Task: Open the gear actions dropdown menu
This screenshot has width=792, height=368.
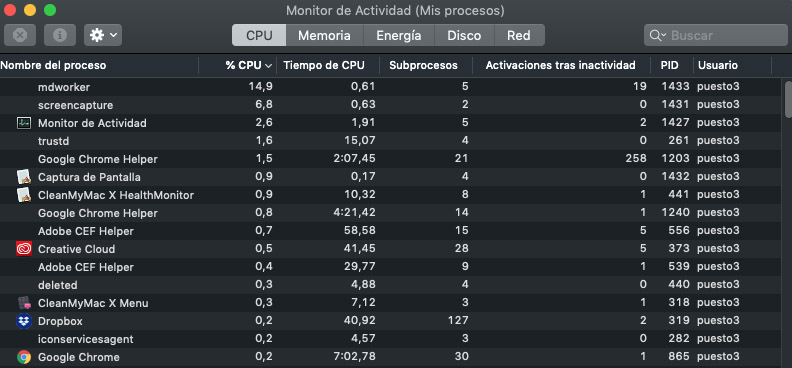Action: coord(103,35)
